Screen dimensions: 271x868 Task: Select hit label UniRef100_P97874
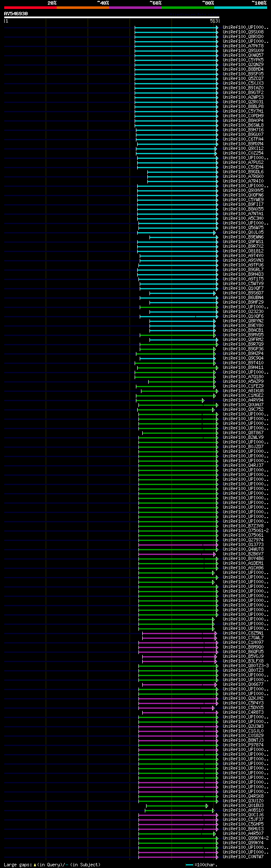pos(243,745)
